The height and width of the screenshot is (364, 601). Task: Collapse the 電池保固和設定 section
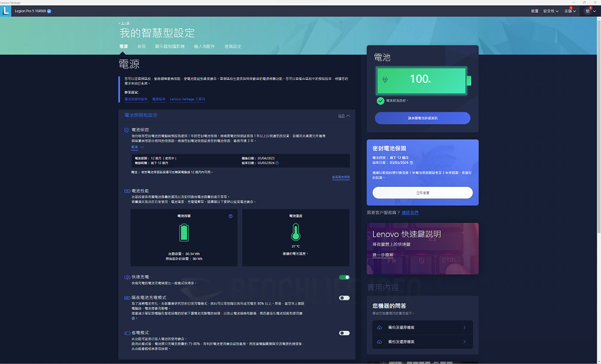coord(344,115)
